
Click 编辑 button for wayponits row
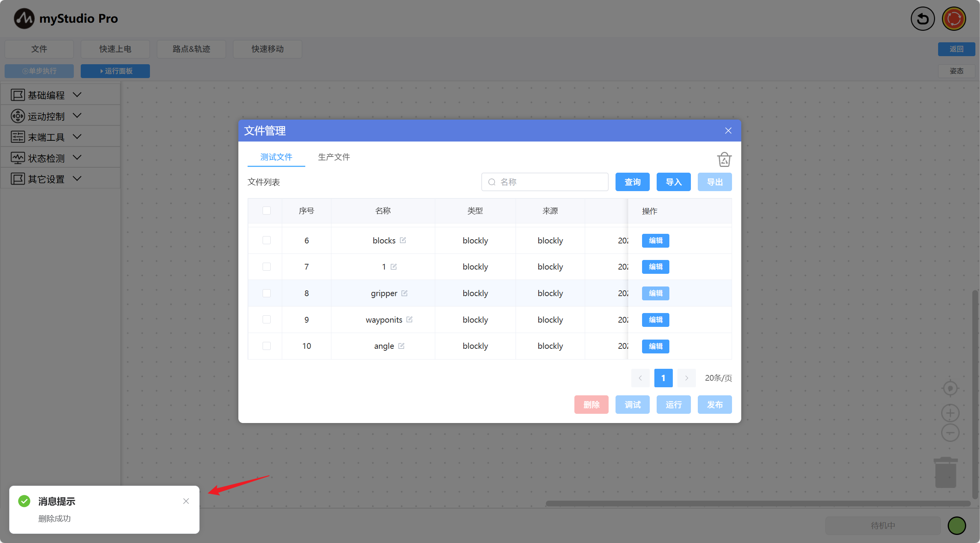click(655, 320)
